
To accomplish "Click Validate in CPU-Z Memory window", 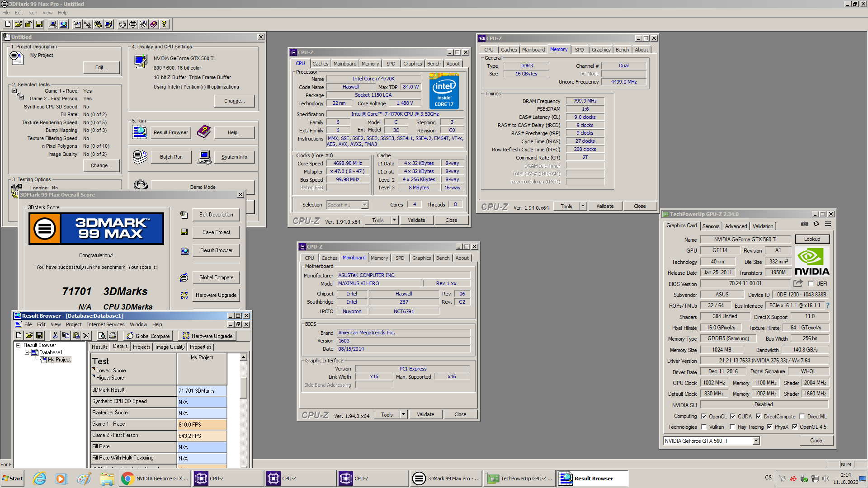I will pos(604,206).
